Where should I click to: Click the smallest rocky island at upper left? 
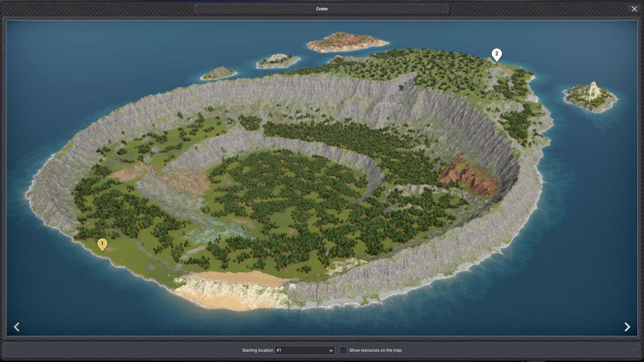click(219, 73)
